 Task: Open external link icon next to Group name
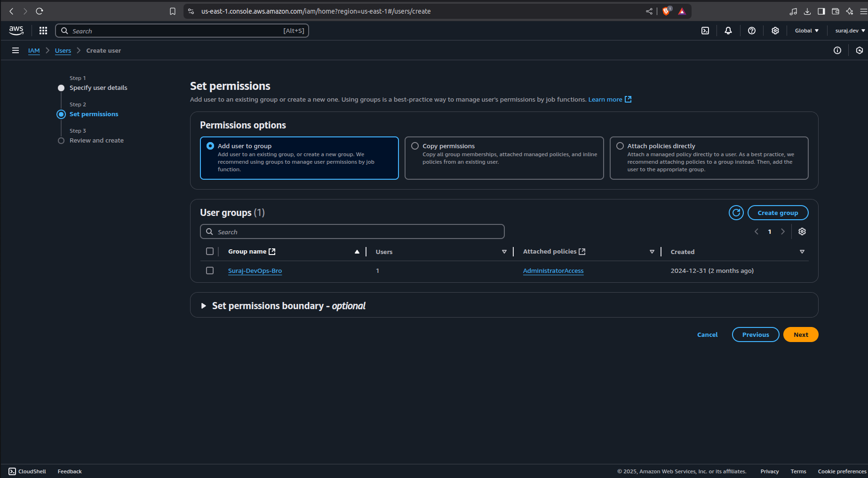272,252
